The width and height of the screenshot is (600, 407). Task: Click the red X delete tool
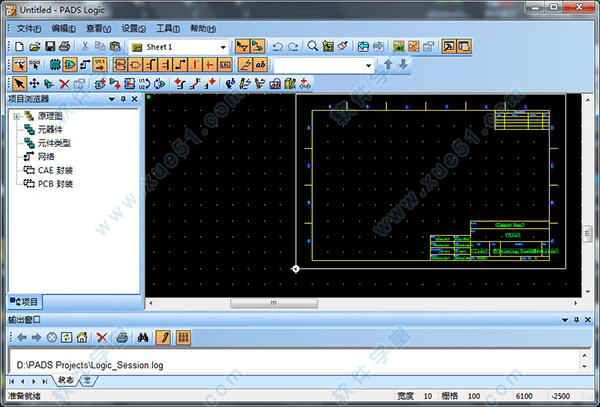point(65,84)
